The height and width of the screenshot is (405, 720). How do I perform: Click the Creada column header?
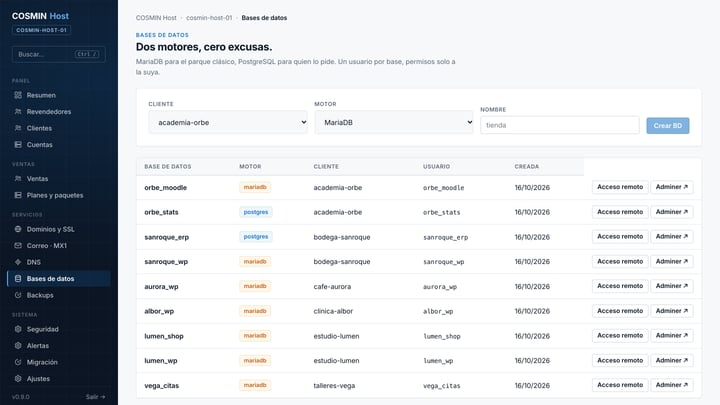coord(527,167)
